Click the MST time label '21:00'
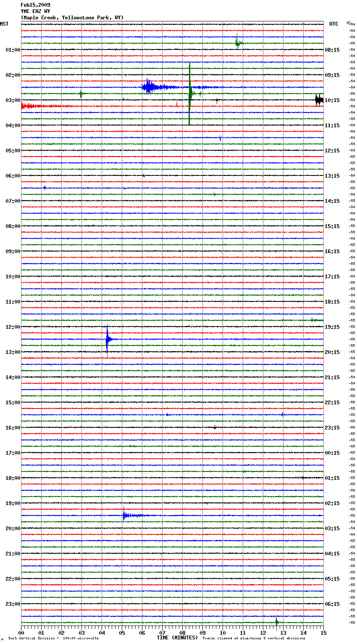This screenshot has width=357, height=644. [13, 554]
